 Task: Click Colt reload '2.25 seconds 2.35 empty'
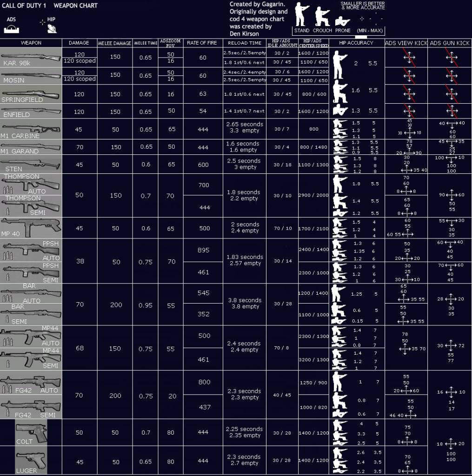(x=244, y=432)
